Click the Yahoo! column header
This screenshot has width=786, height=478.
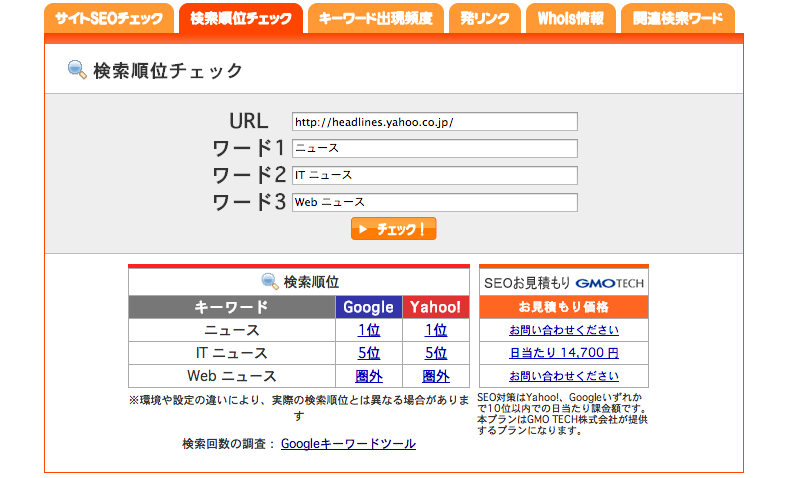tap(436, 307)
